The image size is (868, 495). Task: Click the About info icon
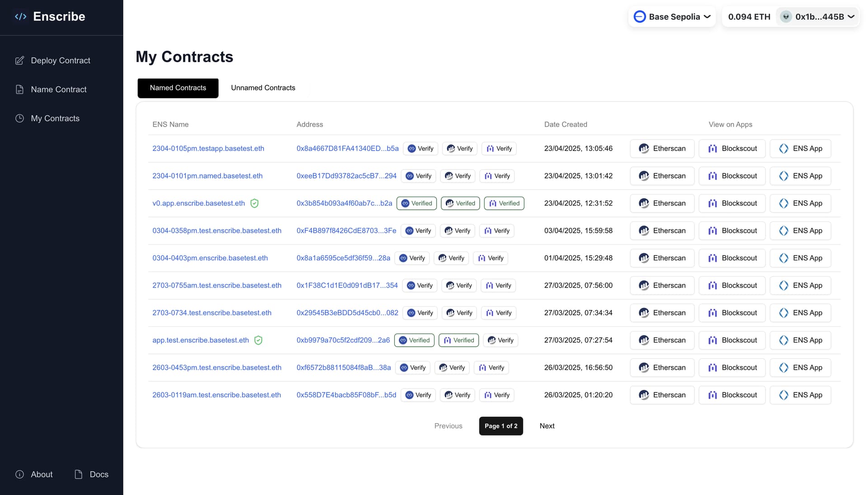[x=19, y=474]
